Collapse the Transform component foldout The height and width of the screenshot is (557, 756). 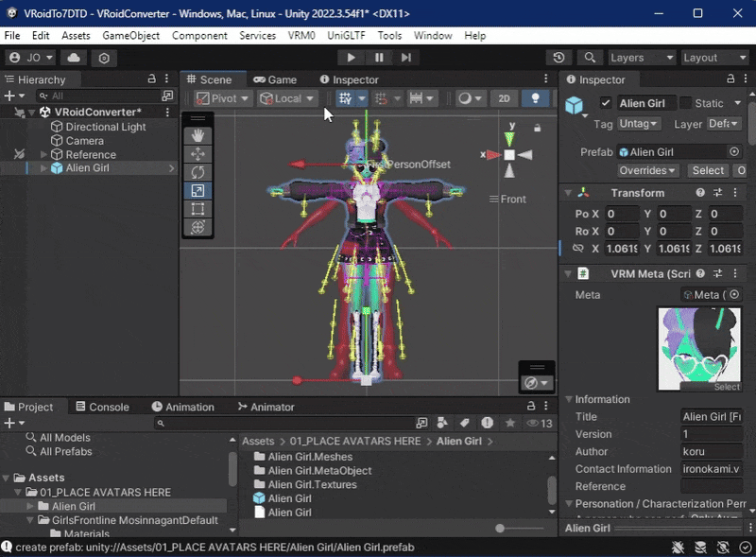[569, 193]
